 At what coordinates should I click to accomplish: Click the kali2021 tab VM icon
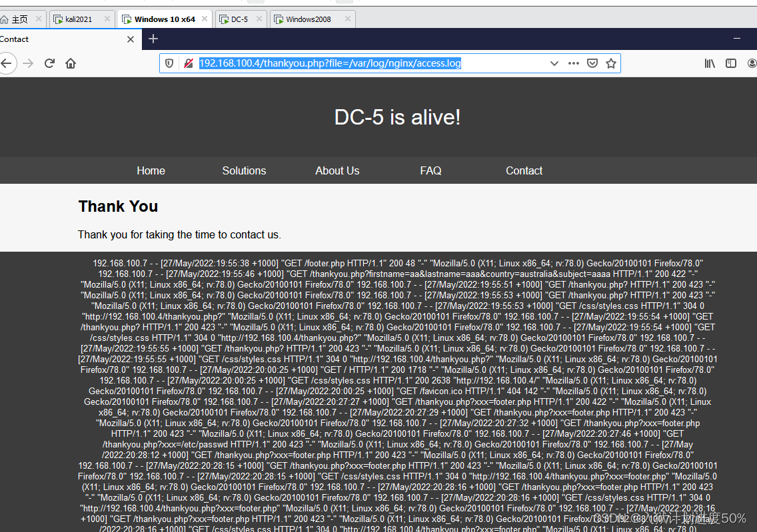(59, 19)
